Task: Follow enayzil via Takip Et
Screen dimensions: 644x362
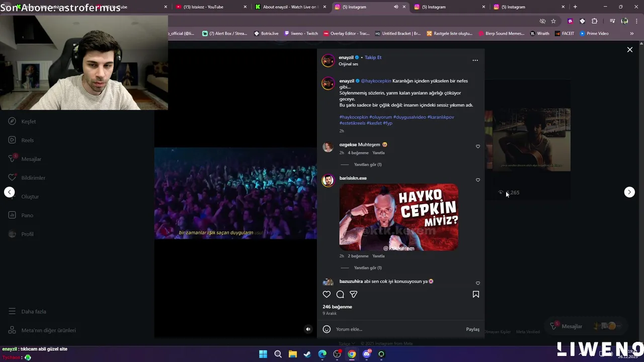Action: pyautogui.click(x=373, y=57)
